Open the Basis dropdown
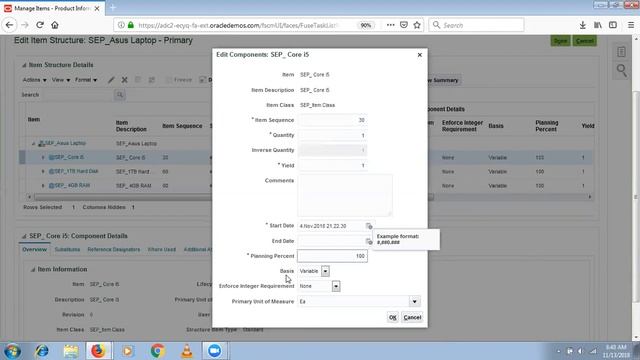640x360 pixels. [x=325, y=271]
